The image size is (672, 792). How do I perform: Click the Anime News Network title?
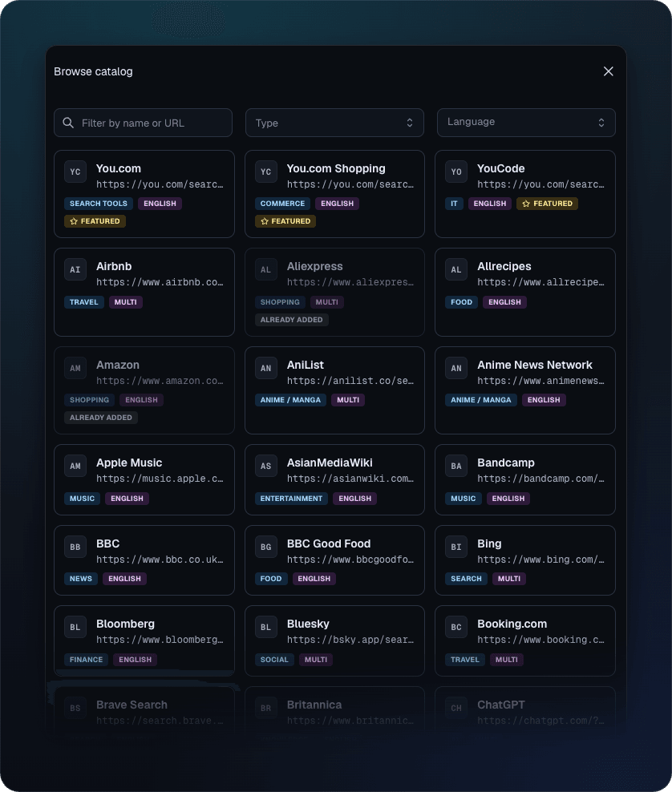click(x=535, y=365)
